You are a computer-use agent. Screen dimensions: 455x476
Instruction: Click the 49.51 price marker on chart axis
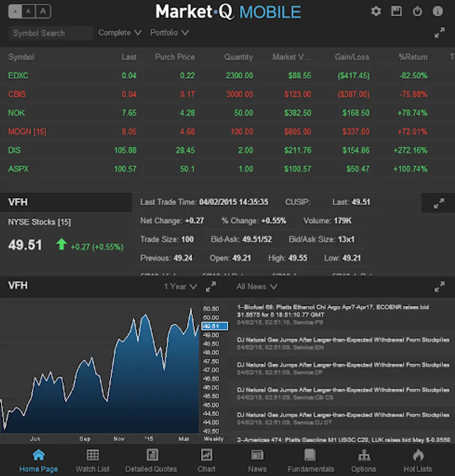tap(214, 326)
